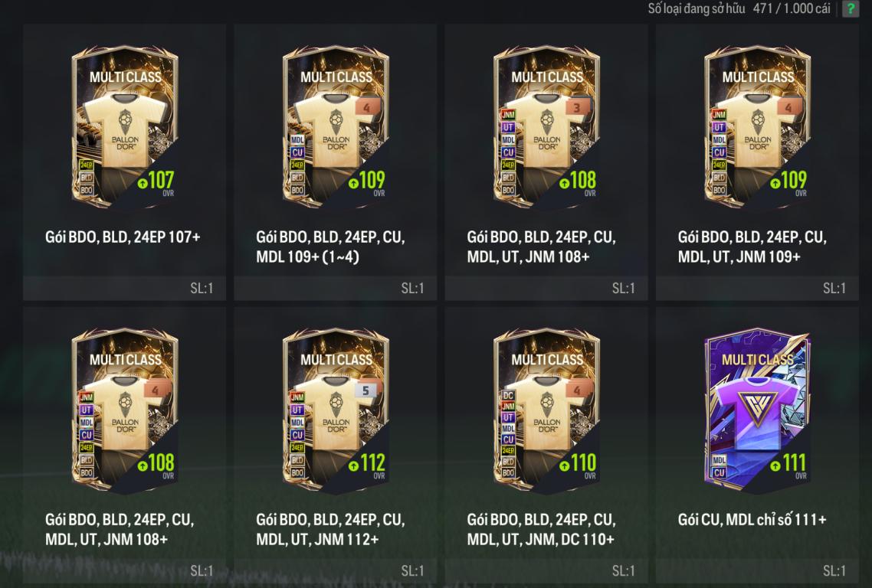Image resolution: width=872 pixels, height=588 pixels.
Task: Open pack titled Gói BDO, BLD, 24EP 107+
Action: pos(123,237)
